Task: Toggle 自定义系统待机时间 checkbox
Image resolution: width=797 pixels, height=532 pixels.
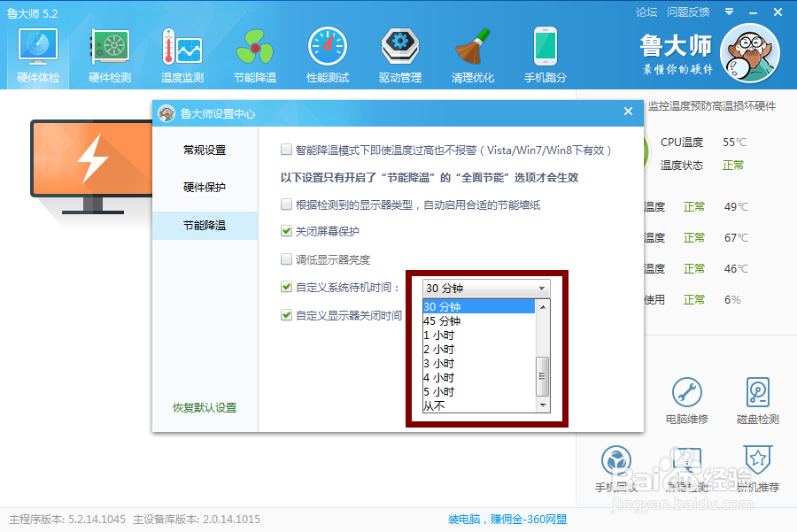Action: pyautogui.click(x=286, y=287)
